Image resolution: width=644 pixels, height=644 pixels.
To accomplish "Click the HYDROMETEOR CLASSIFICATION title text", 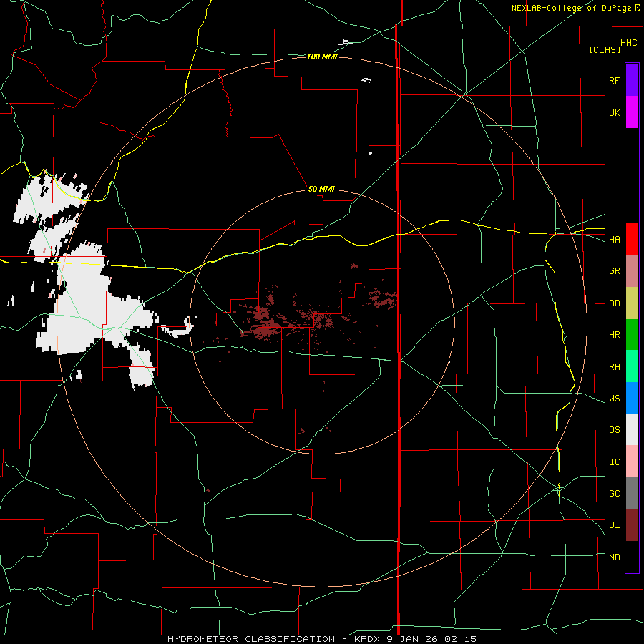I will (251, 639).
